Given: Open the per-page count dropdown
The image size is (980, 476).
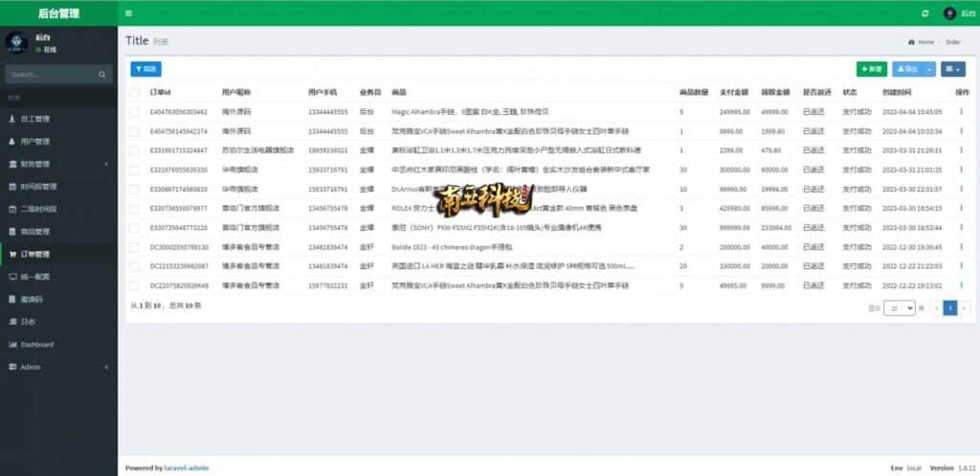Looking at the screenshot, I should tap(899, 308).
